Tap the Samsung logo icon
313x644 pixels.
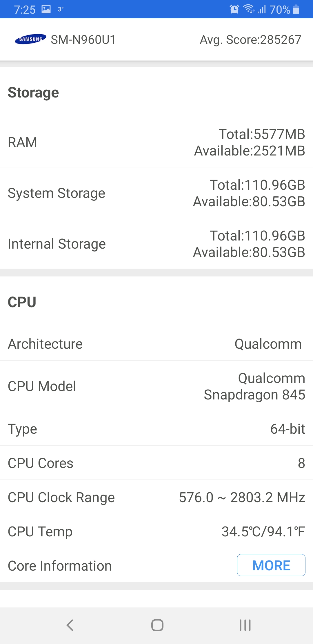30,39
